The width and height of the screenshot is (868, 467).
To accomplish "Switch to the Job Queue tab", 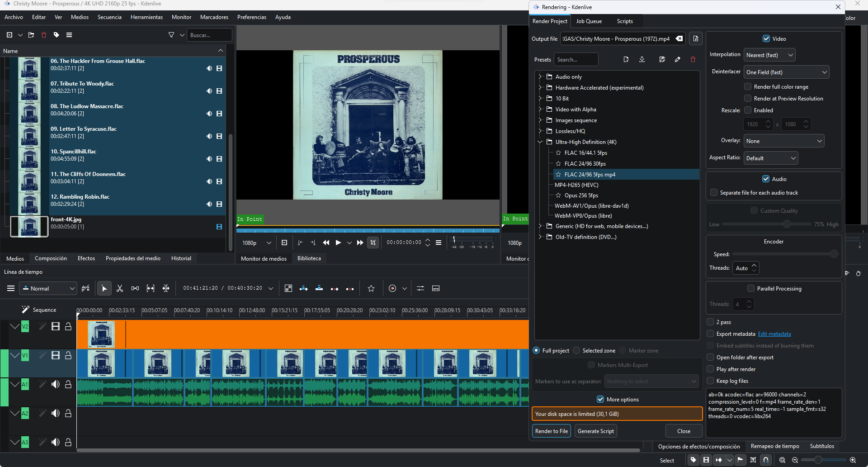I will coord(589,21).
